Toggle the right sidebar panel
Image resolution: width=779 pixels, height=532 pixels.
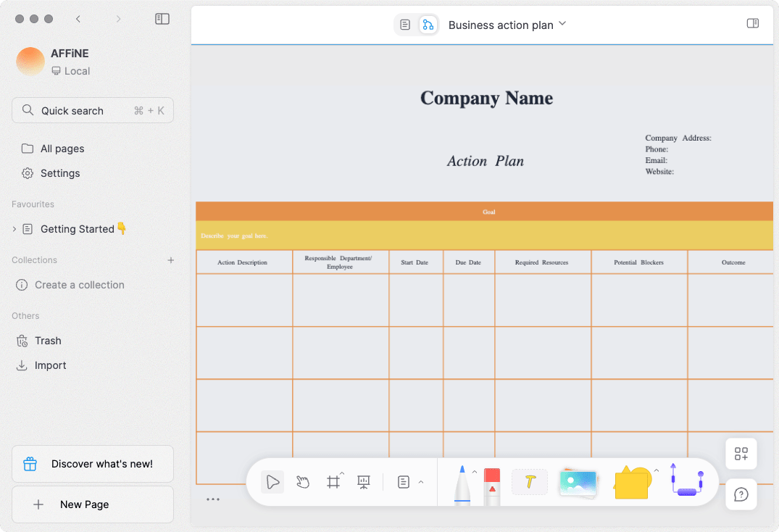point(752,23)
